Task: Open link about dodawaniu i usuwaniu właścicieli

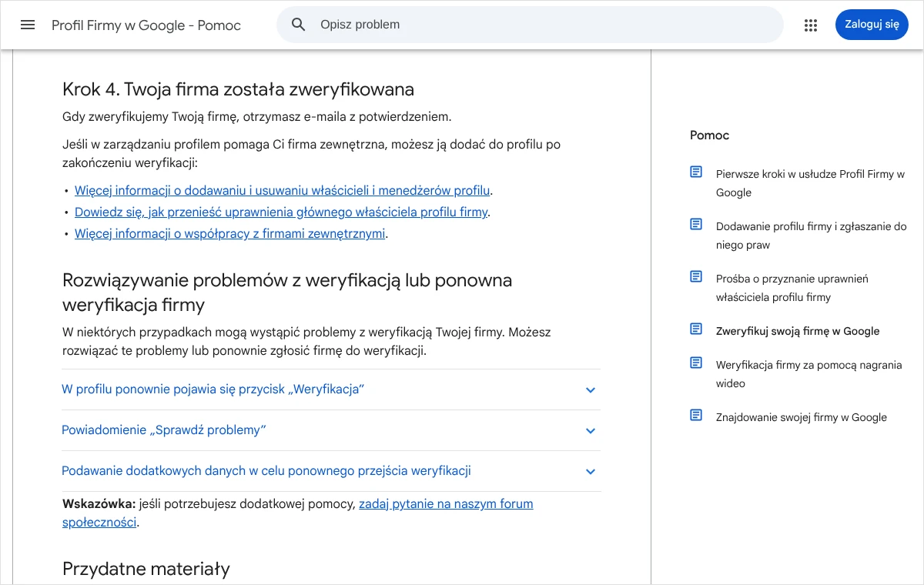Action: (x=282, y=190)
